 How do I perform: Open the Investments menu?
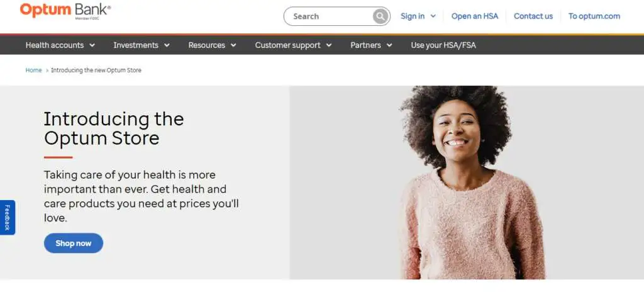point(136,45)
